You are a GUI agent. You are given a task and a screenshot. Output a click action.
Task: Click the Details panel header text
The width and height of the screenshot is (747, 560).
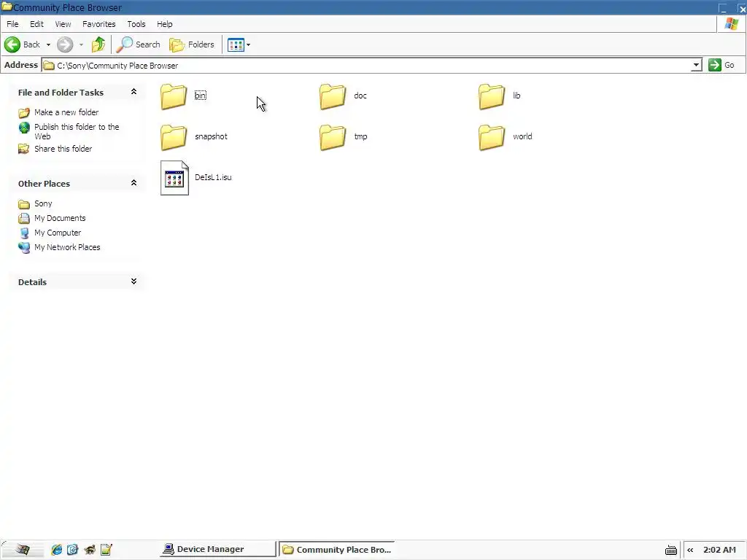(x=32, y=282)
